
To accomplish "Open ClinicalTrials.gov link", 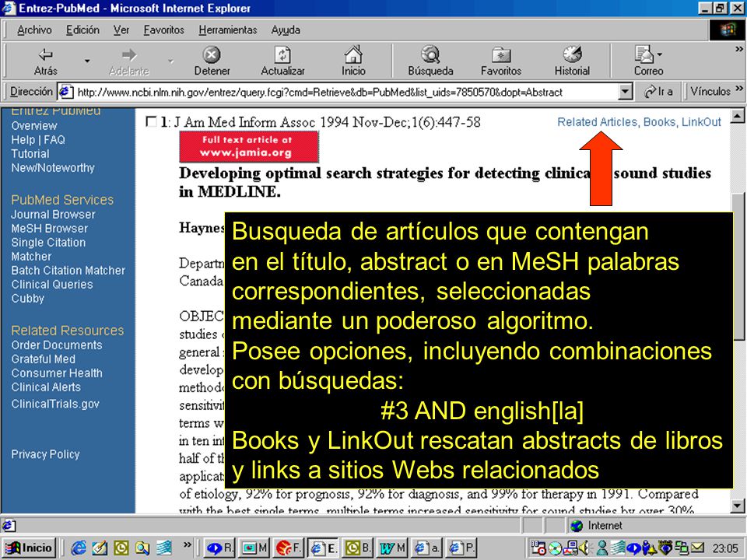I will click(55, 404).
